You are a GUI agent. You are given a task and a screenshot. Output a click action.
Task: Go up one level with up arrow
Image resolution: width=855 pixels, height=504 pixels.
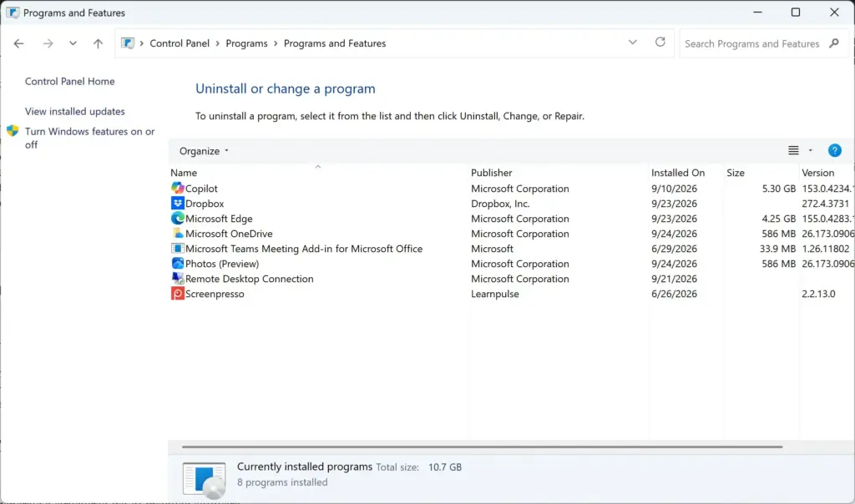[x=98, y=43]
